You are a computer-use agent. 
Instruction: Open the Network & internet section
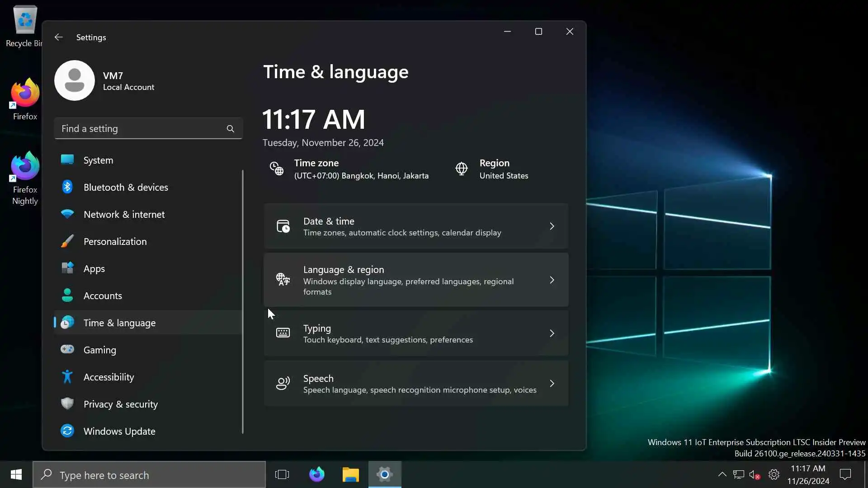point(124,214)
